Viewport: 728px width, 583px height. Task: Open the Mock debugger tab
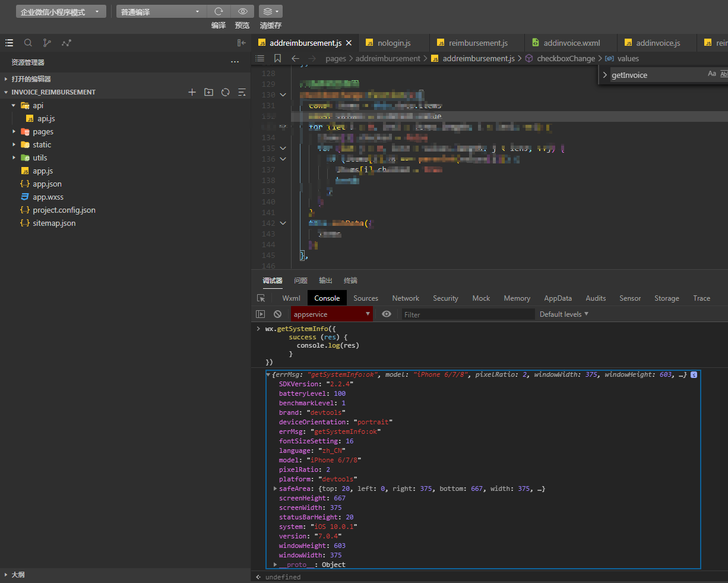481,298
